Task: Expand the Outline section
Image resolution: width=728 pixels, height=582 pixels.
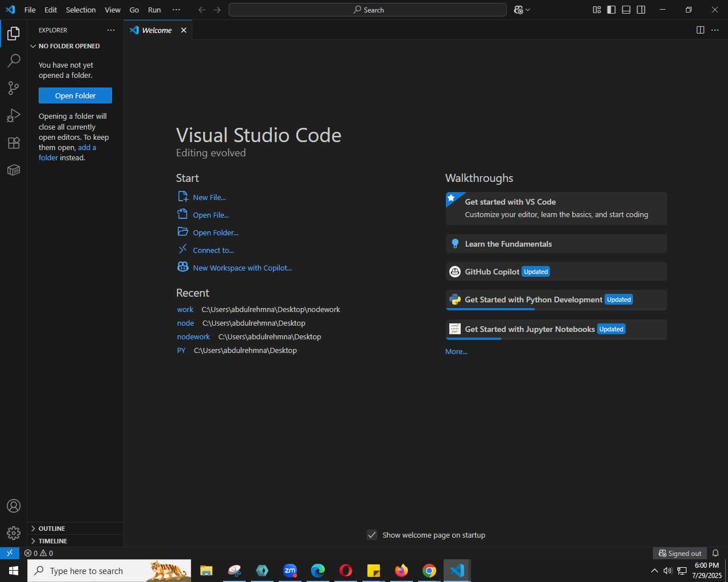Action: click(x=75, y=529)
